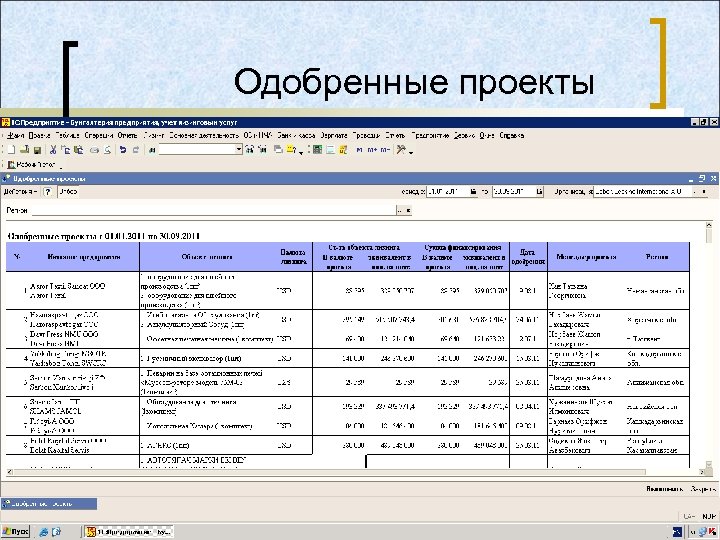The image size is (720, 540).
Task: Open the calendar picker for period start date
Action: click(x=473, y=192)
